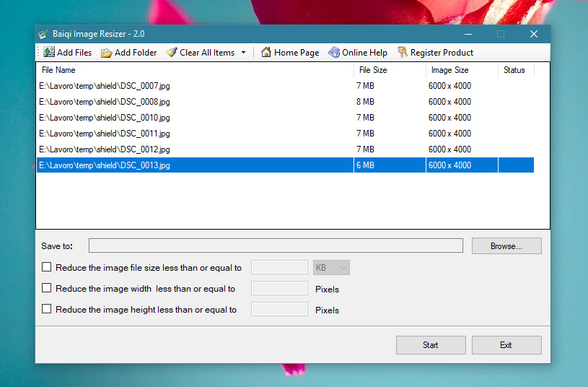Image resolution: width=588 pixels, height=387 pixels.
Task: Open the Home Page house icon
Action: click(266, 53)
